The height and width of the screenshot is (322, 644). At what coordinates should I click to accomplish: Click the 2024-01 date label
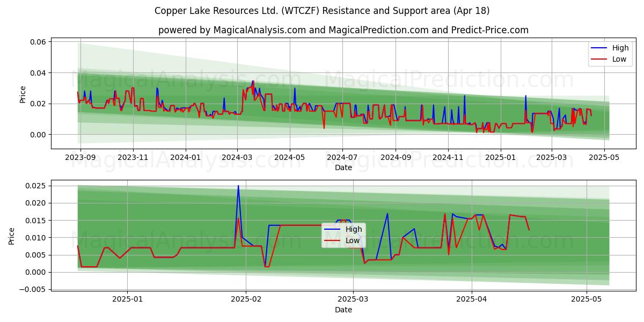(x=185, y=157)
